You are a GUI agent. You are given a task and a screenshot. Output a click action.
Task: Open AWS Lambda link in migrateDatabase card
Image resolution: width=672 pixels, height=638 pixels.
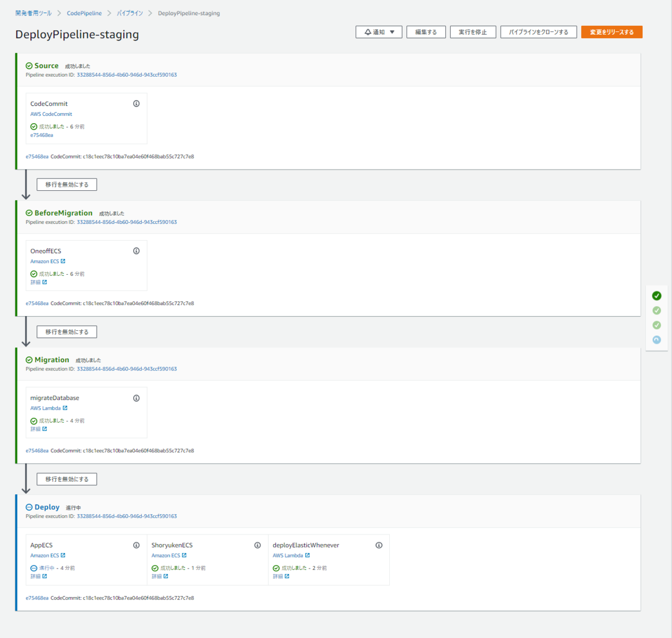pos(45,408)
